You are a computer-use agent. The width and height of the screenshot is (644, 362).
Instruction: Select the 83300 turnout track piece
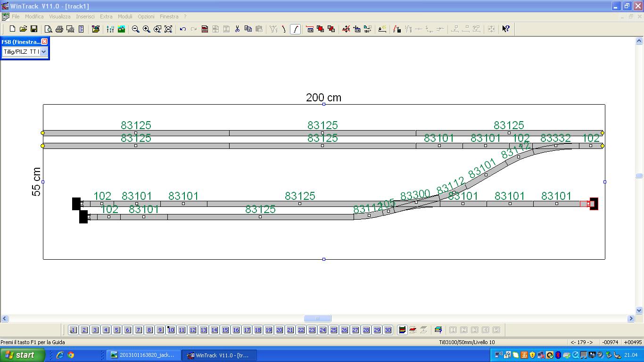click(x=416, y=202)
